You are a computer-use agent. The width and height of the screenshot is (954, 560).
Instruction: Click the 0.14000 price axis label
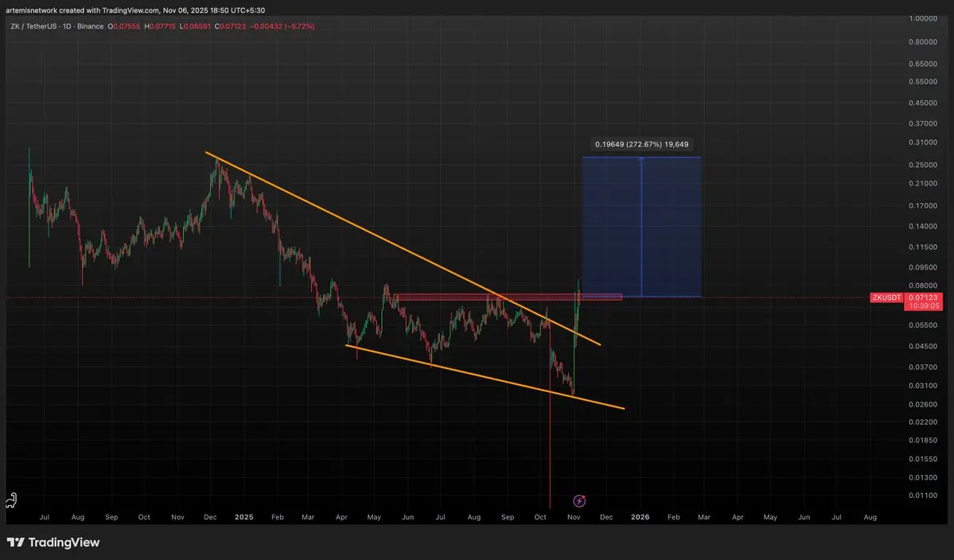click(923, 226)
